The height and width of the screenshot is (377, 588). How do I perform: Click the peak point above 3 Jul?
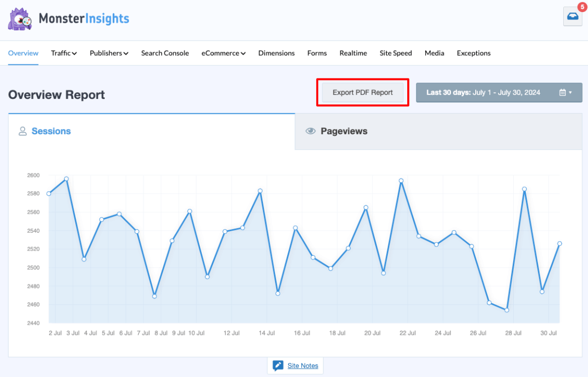click(66, 179)
